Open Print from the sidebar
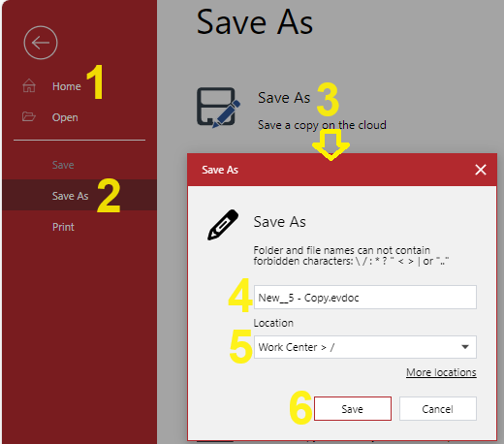The image size is (504, 444). coord(63,227)
